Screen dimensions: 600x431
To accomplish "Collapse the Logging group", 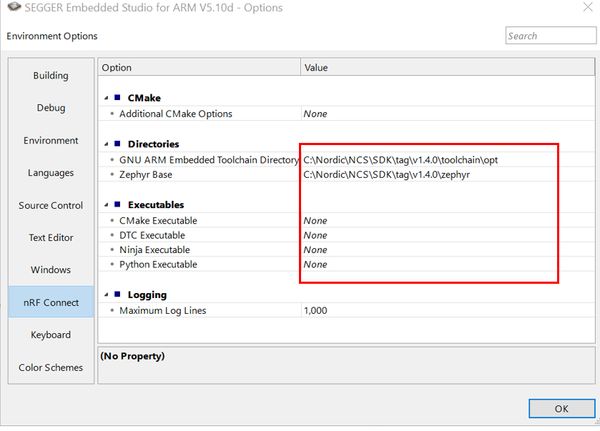I will [x=106, y=295].
